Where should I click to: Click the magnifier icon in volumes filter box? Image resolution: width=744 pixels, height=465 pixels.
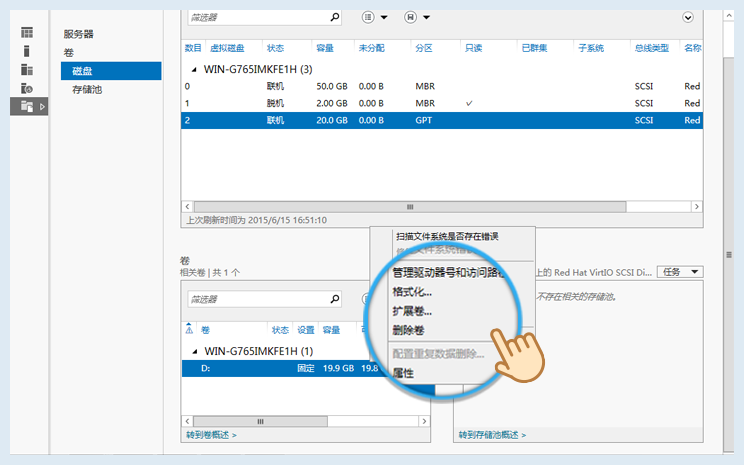(334, 298)
